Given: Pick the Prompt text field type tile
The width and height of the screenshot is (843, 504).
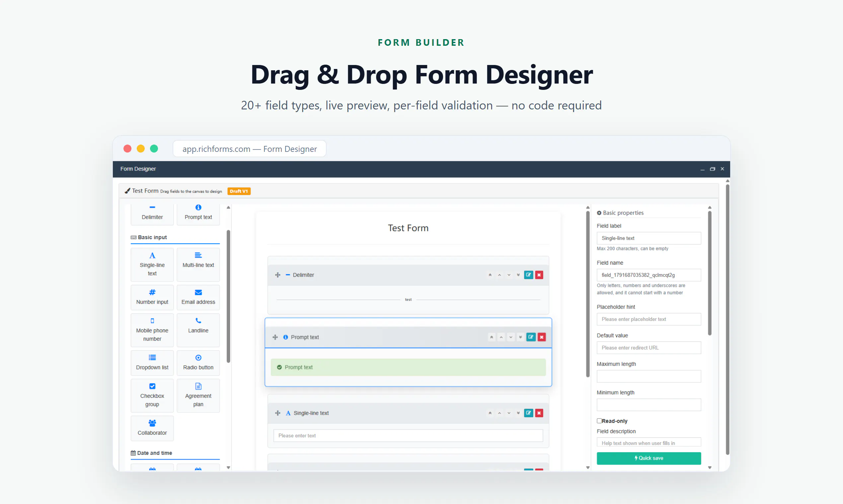Looking at the screenshot, I should pyautogui.click(x=198, y=214).
